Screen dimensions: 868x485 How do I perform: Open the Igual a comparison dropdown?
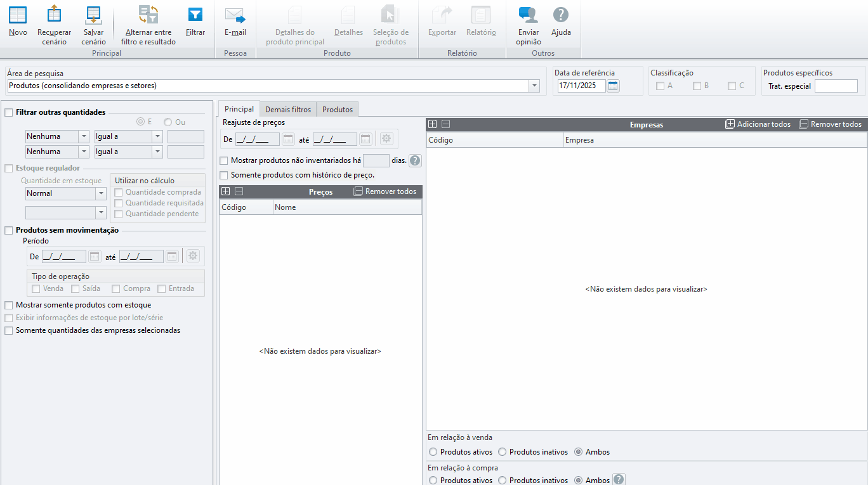(x=157, y=136)
